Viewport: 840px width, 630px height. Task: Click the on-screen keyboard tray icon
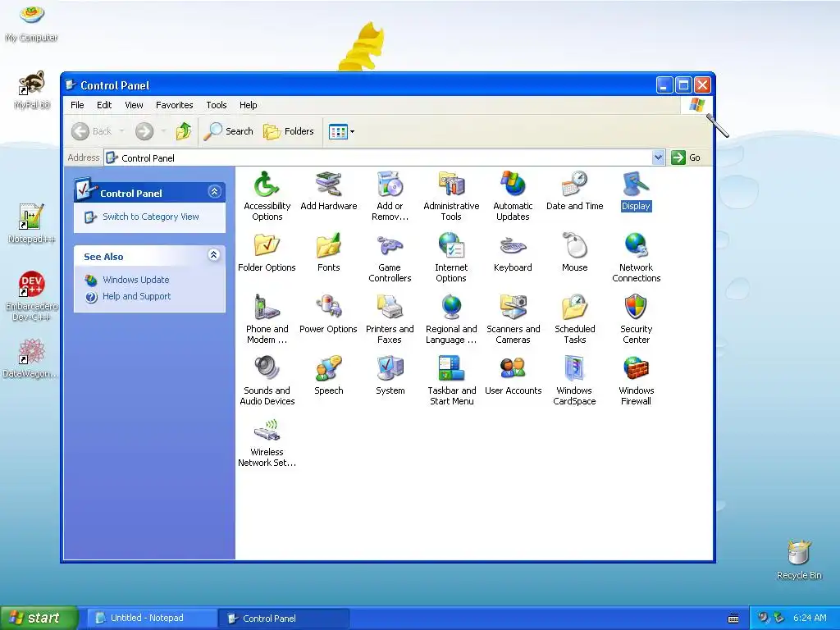(x=733, y=619)
